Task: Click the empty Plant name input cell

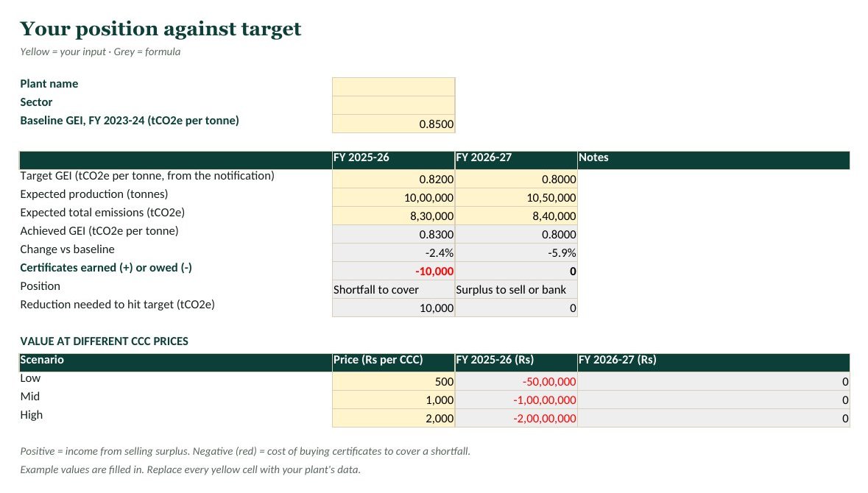Action: [394, 87]
